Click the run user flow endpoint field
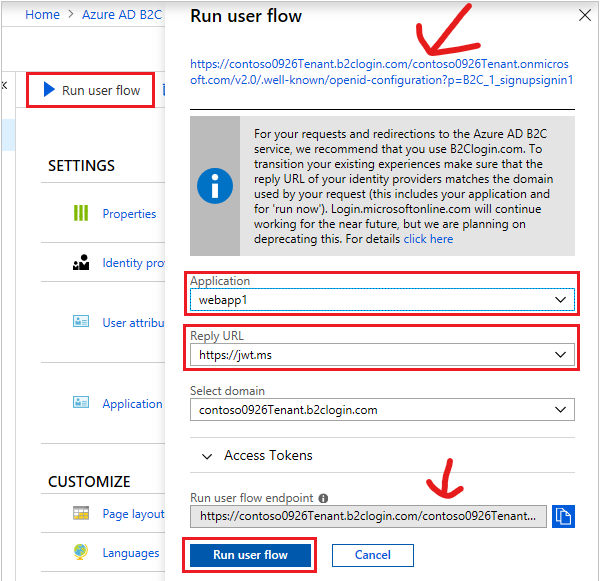 pos(368,516)
